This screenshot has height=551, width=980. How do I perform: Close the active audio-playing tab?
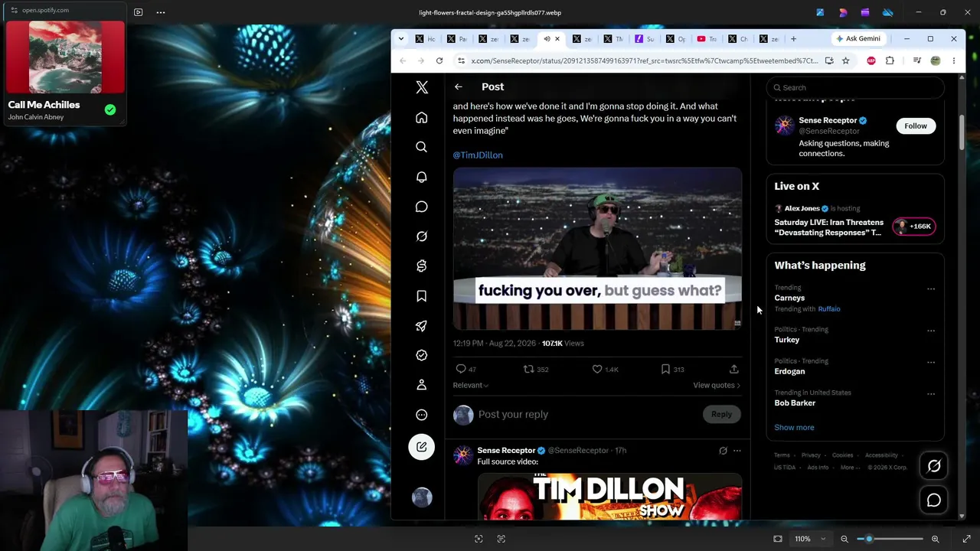[x=557, y=39]
